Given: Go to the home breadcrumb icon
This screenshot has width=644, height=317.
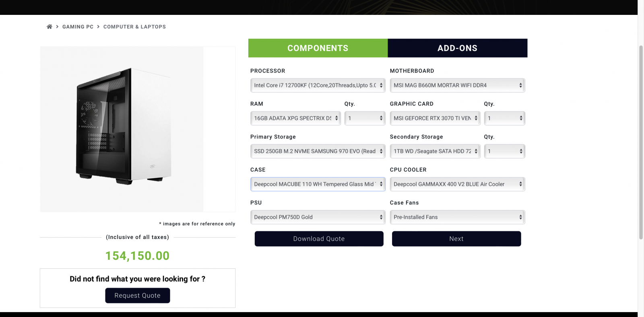Looking at the screenshot, I should tap(49, 27).
